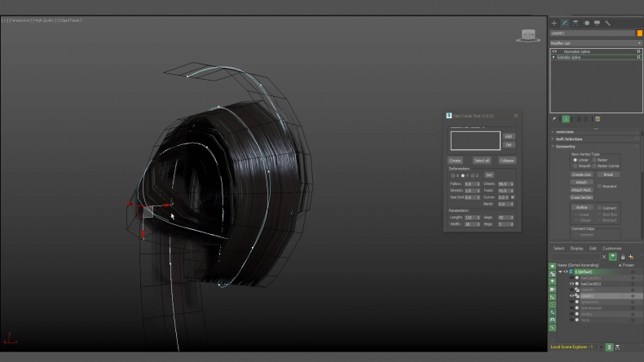Image resolution: width=644 pixels, height=362 pixels.
Task: Toggle the show end result icon
Action: 566,119
